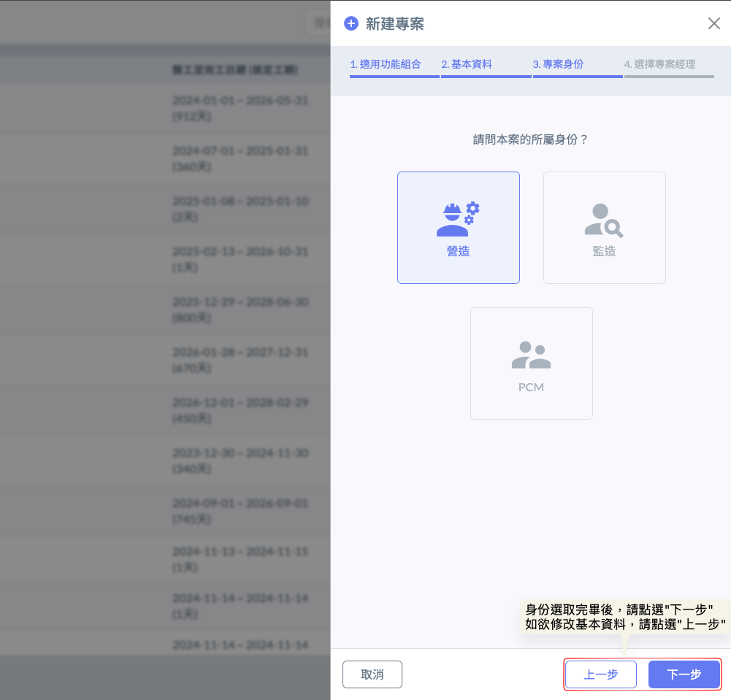Click the tooltip about 下一步 and 上一步
The height and width of the screenshot is (700, 731).
(624, 617)
